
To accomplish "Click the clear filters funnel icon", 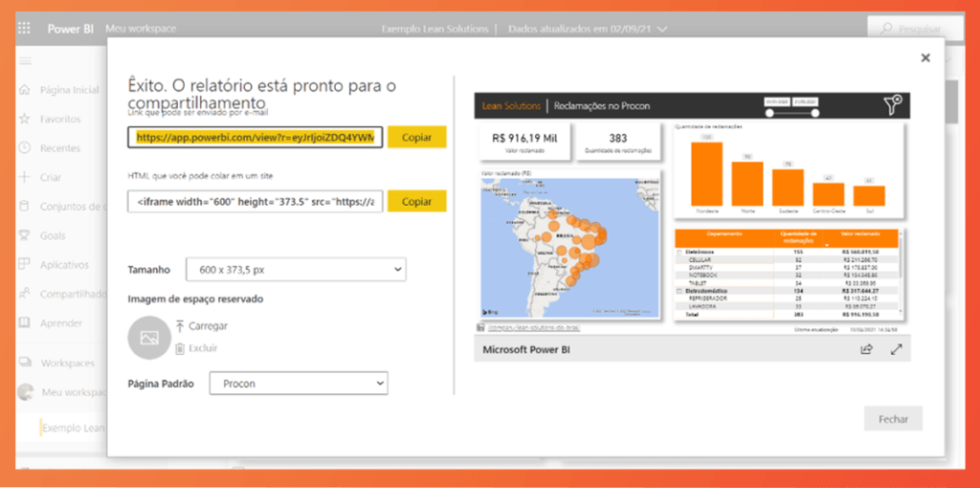I will point(894,105).
